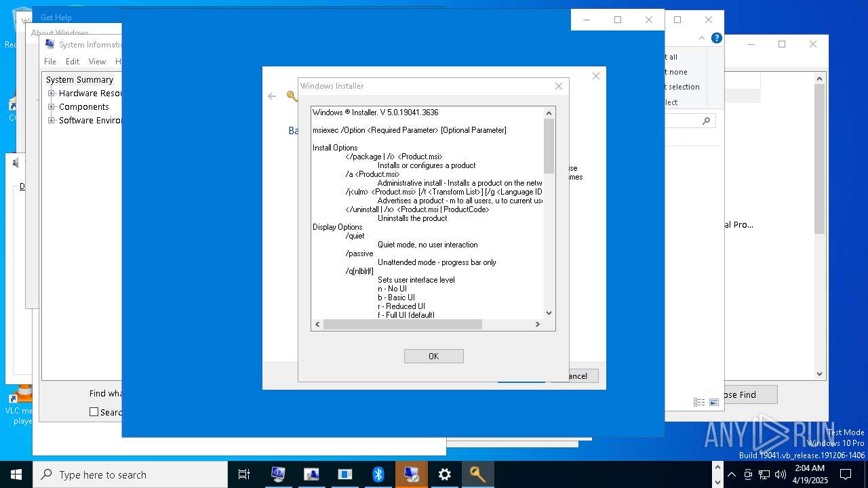Expand Hardware Resources in System Information
The image size is (868, 488).
51,93
